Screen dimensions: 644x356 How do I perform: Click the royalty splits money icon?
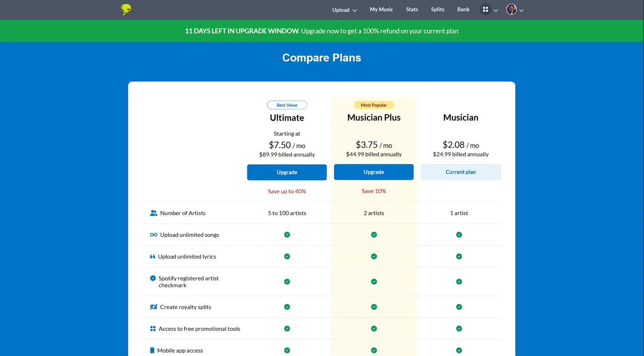[154, 307]
